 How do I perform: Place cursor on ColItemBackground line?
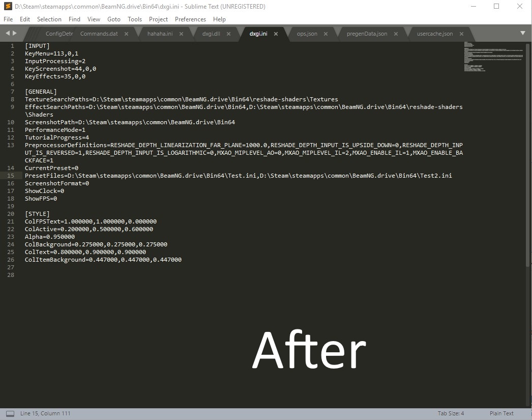103,260
